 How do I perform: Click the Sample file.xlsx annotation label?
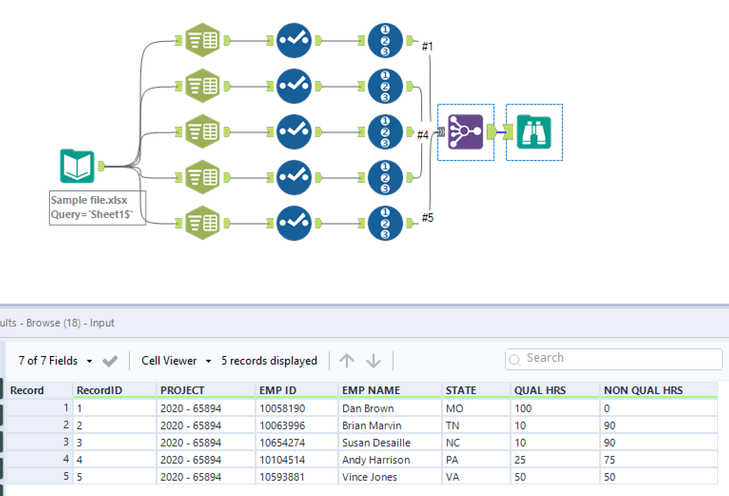[x=98, y=207]
